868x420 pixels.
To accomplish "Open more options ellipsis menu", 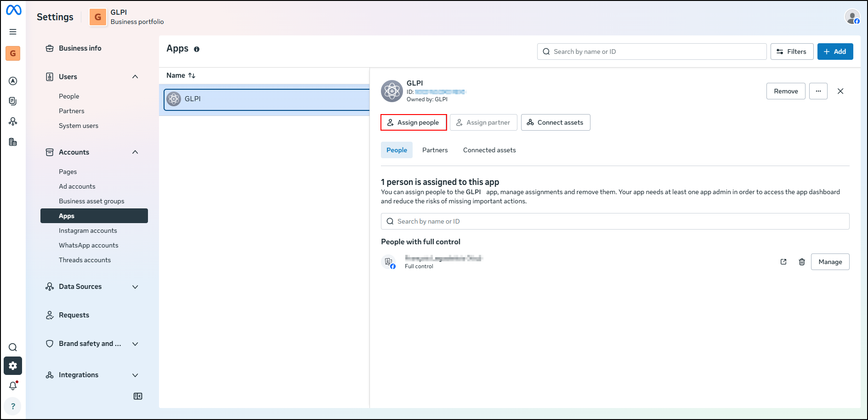I will 818,91.
